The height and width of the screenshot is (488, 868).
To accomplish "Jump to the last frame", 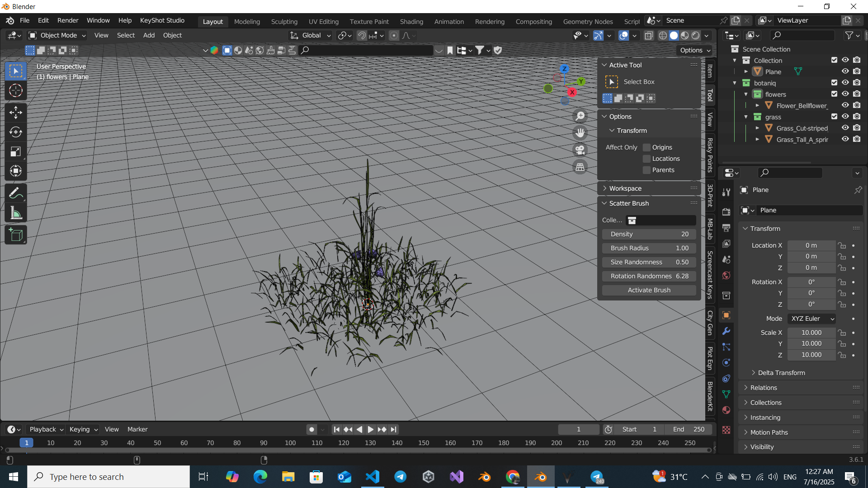I will [394, 429].
